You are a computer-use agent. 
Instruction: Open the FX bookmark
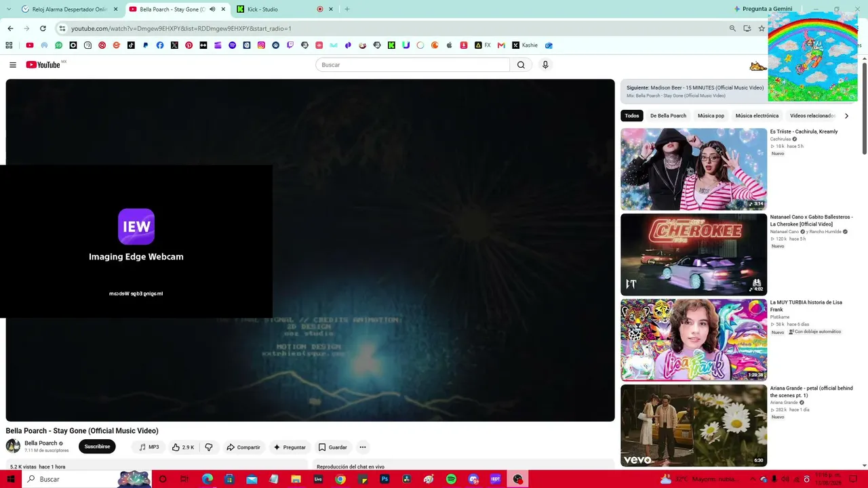point(483,45)
